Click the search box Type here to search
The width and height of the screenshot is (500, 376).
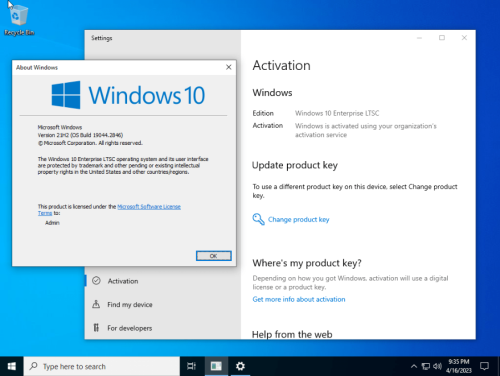[x=102, y=366]
